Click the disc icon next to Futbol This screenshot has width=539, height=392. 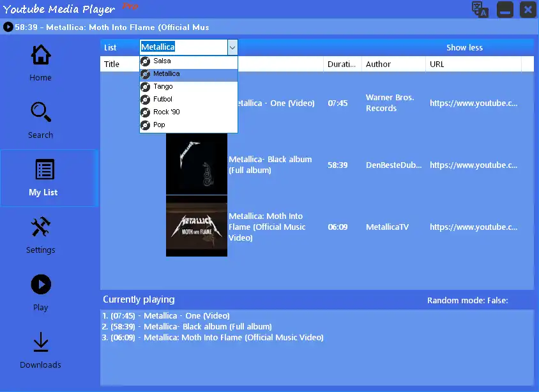click(146, 100)
